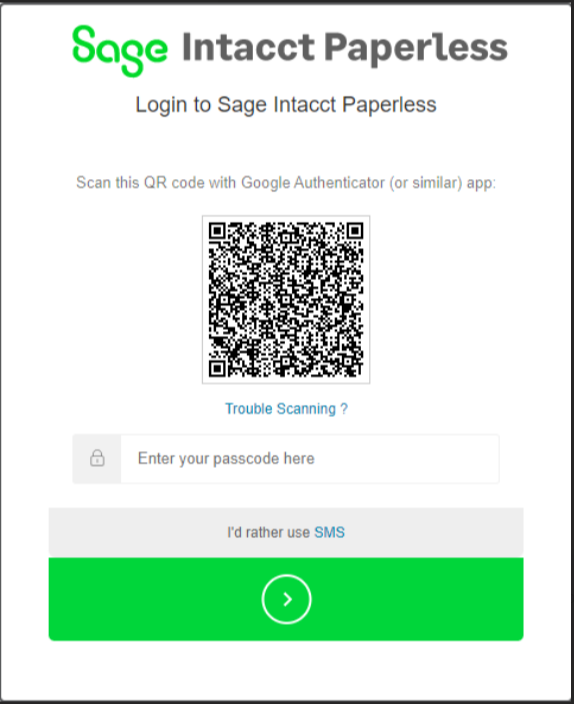Click the question mark after Trouble Scanning
Image resolution: width=574 pixels, height=704 pixels.
344,409
